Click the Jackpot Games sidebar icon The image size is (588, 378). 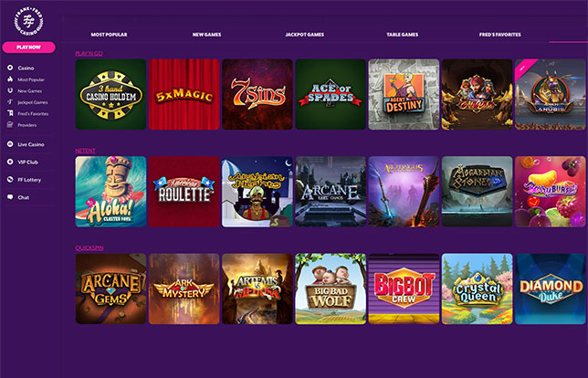click(x=10, y=102)
